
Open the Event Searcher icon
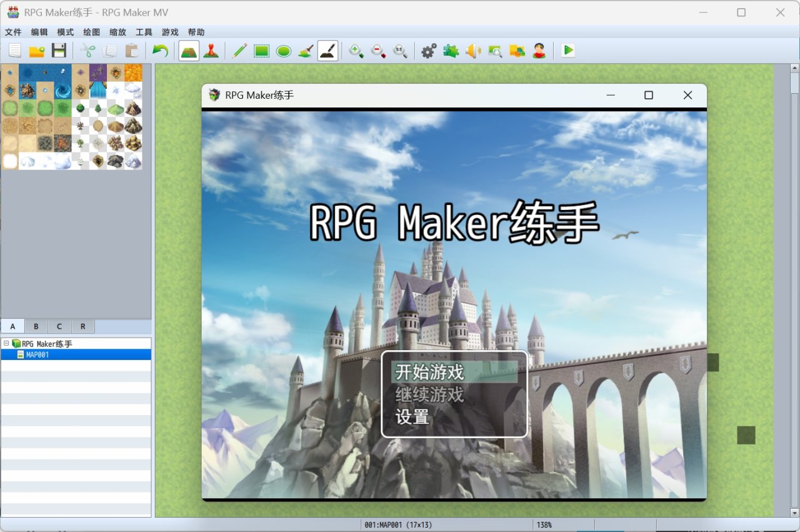pos(495,51)
